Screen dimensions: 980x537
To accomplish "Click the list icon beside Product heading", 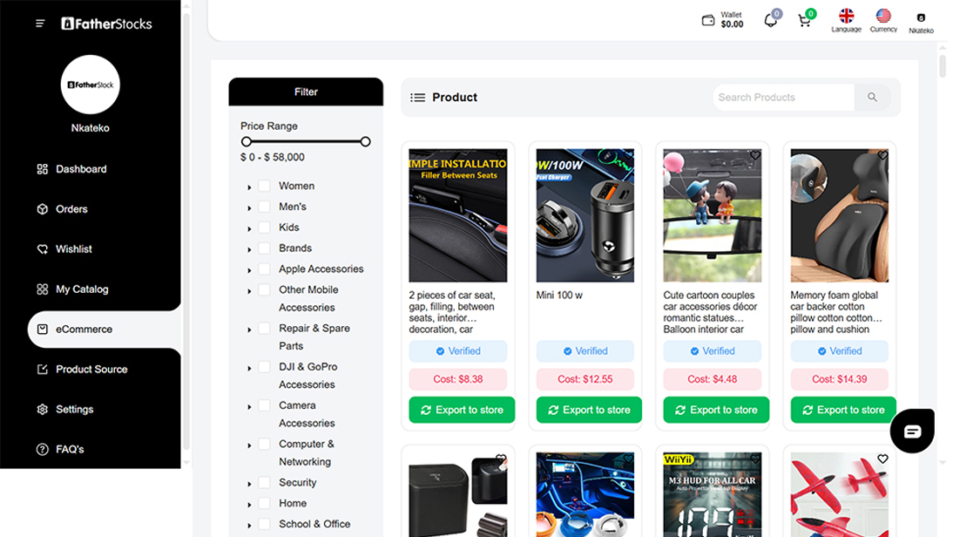I will point(417,98).
